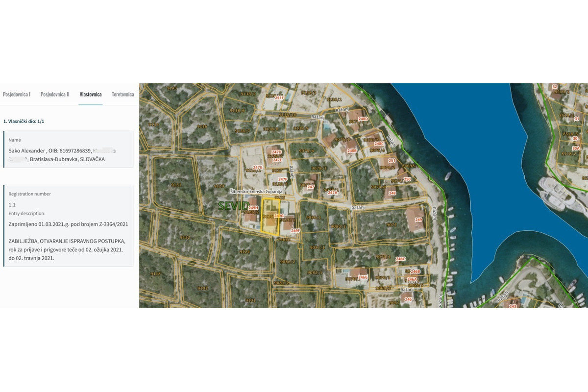This screenshot has width=588, height=392.
Task: Select the Vlastovnica tab
Action: [91, 94]
